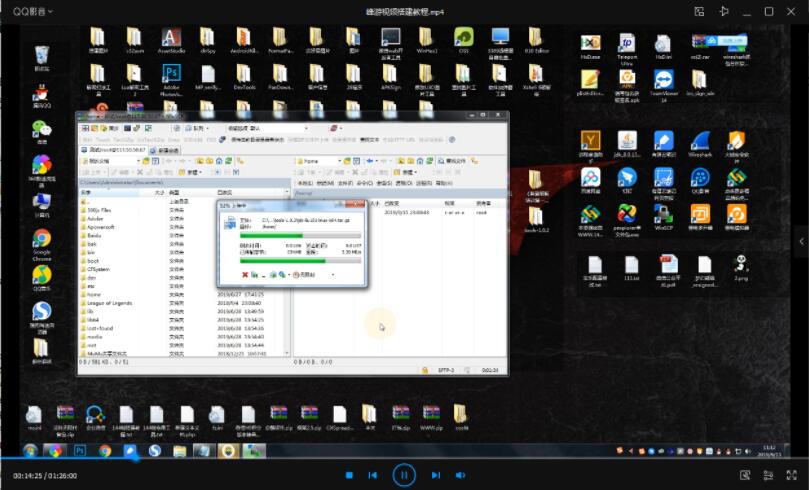809x490 pixels.
Task: Switch player to mini mode icon
Action: (699, 11)
